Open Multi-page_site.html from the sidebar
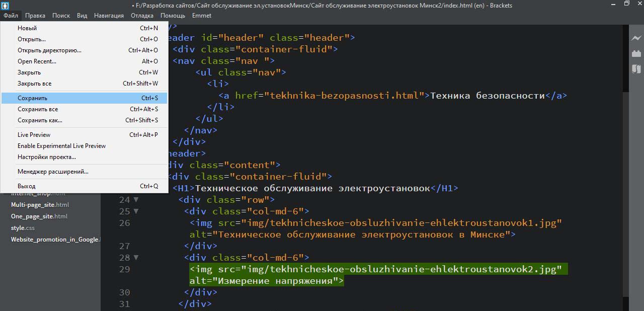 click(x=40, y=205)
